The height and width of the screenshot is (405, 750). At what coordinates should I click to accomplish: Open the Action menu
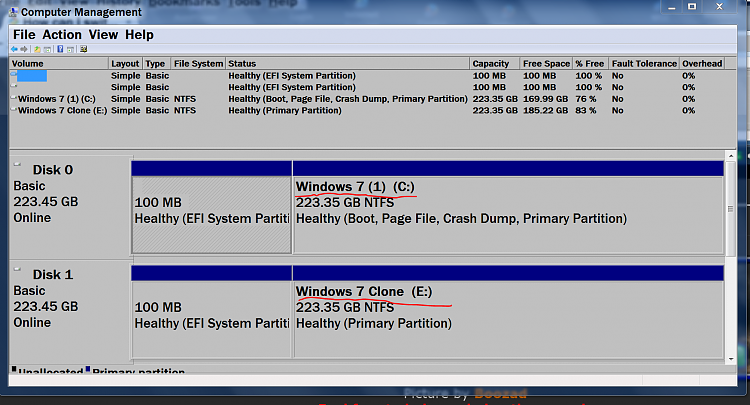tap(62, 35)
